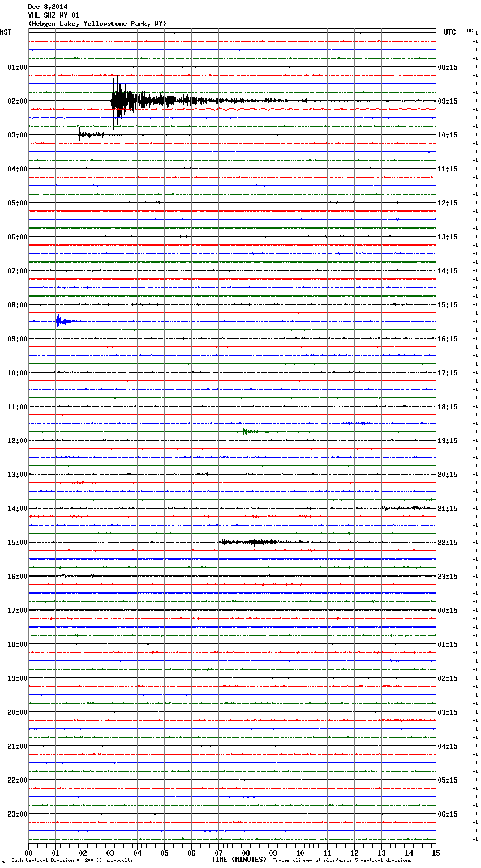Click minute tick label '13' on bottom axis
481x868 pixels.
(381, 853)
